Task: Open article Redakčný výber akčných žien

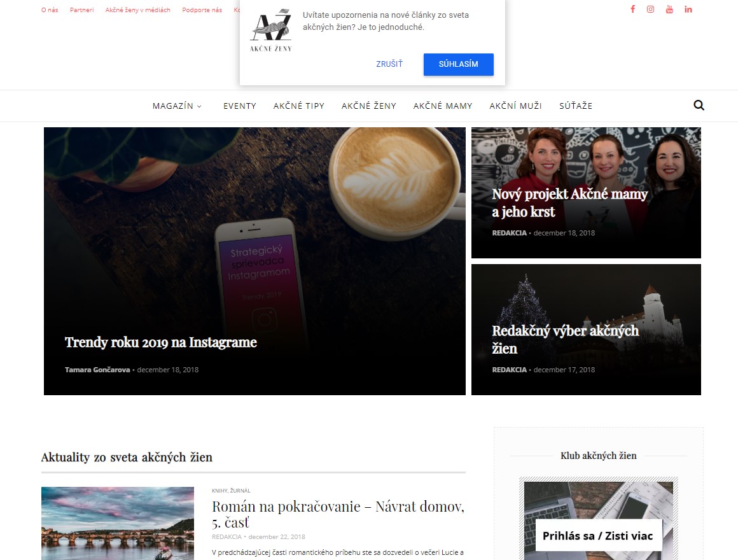Action: [565, 340]
